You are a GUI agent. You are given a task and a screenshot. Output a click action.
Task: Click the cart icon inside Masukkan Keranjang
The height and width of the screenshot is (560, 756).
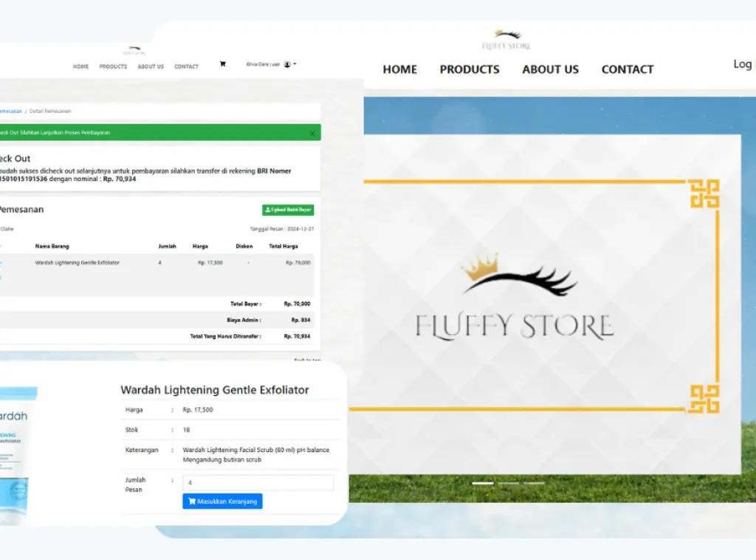[x=190, y=501]
